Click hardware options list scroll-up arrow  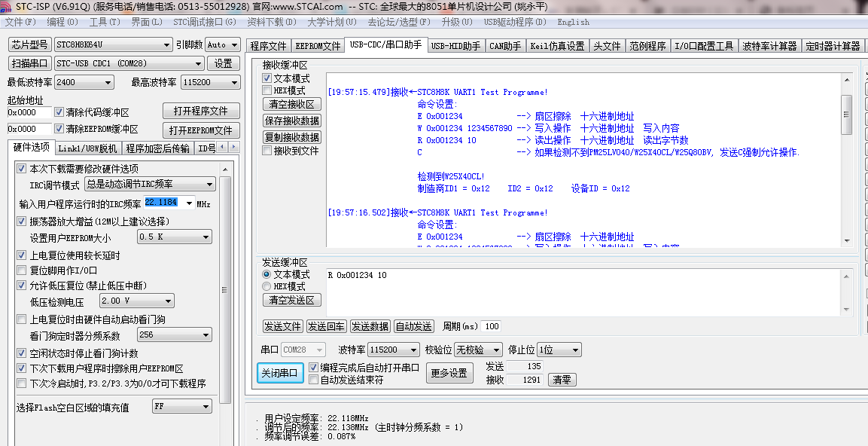(x=225, y=169)
